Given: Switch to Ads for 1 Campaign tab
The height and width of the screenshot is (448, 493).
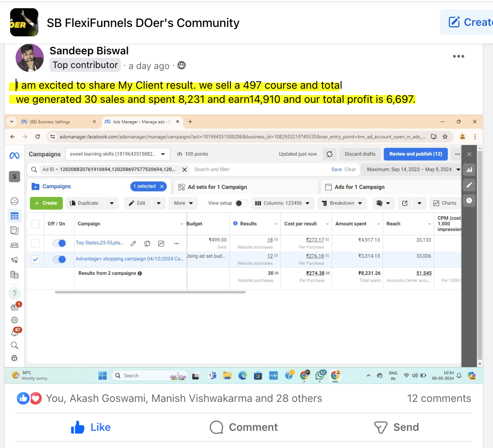Looking at the screenshot, I should point(359,187).
